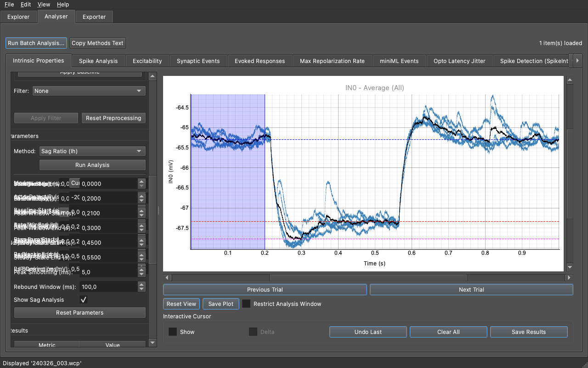Viewport: 588px width, 368px height.
Task: Open the File menu
Action: click(x=9, y=5)
